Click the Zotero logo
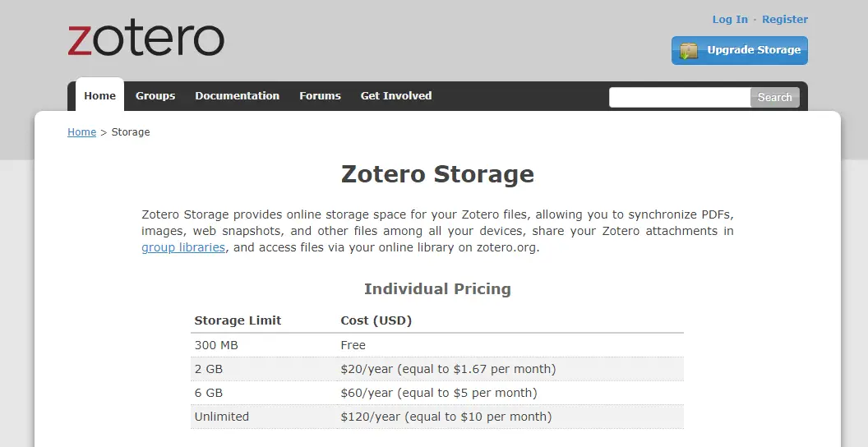The height and width of the screenshot is (447, 868). pos(145,39)
